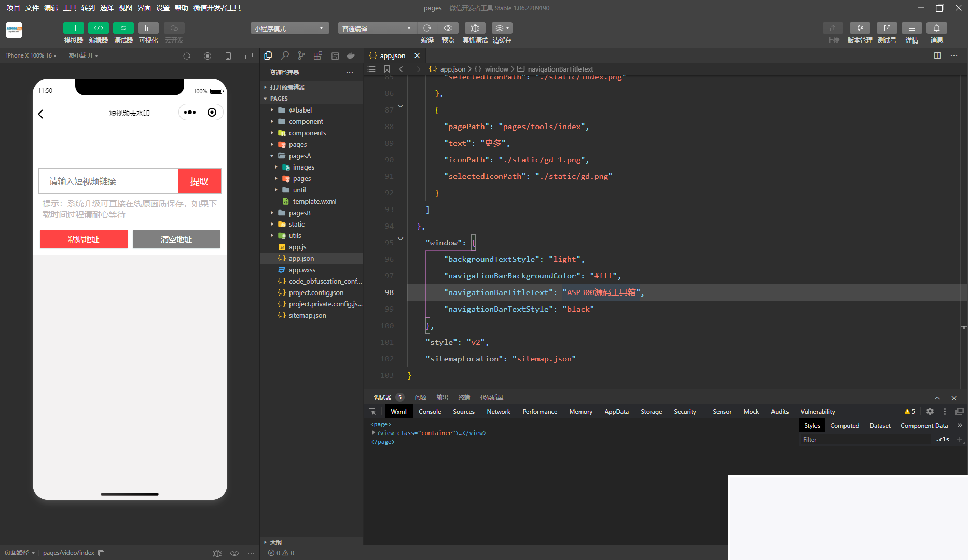This screenshot has width=968, height=560.
Task: Click the short video link input field
Action: click(108, 181)
